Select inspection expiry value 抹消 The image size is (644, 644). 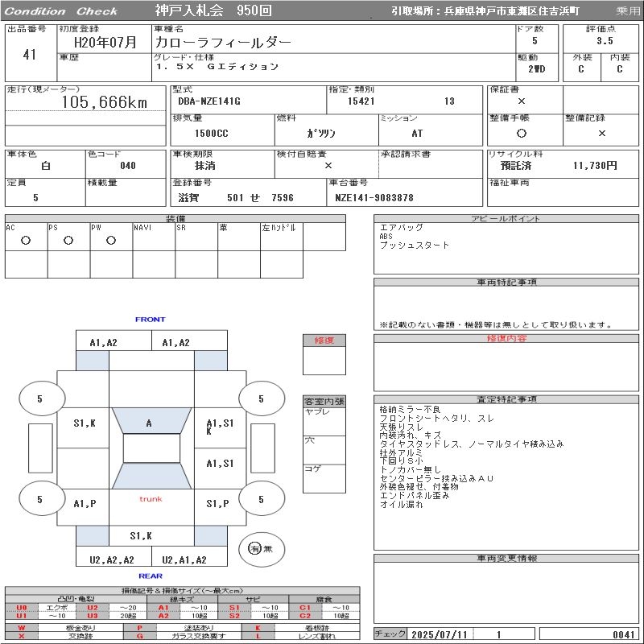point(205,166)
